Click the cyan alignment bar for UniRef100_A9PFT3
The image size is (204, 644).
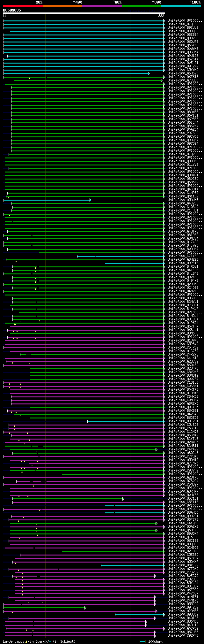[135, 263]
